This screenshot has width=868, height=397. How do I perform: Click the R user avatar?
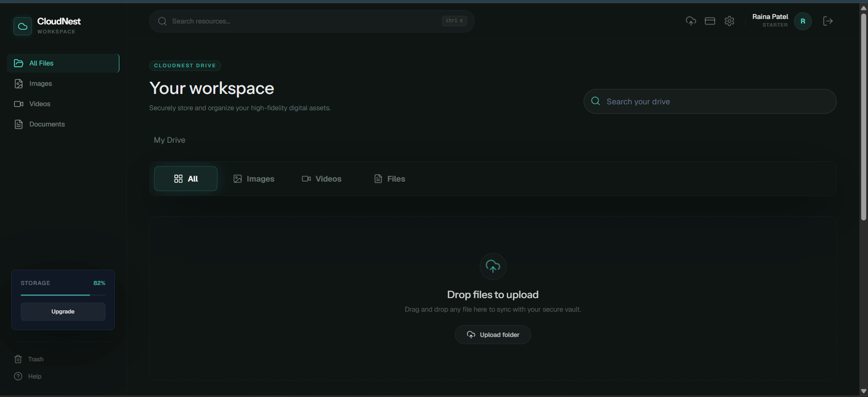(x=803, y=21)
